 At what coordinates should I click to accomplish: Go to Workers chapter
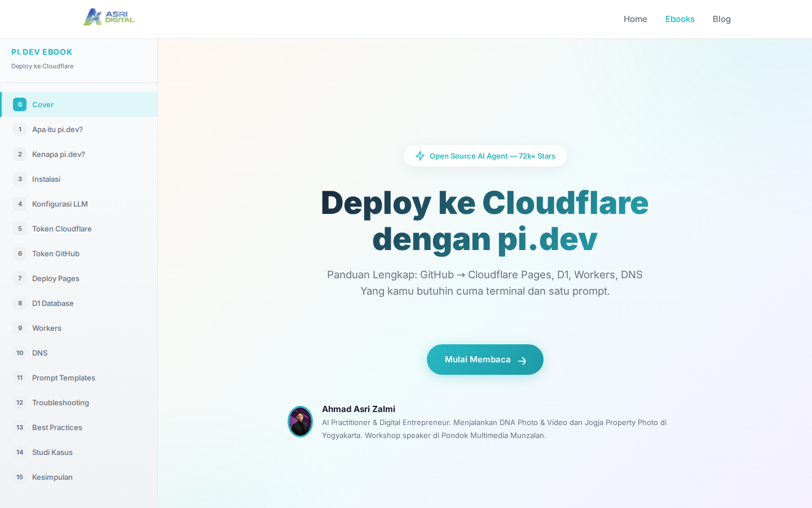[x=79, y=328]
